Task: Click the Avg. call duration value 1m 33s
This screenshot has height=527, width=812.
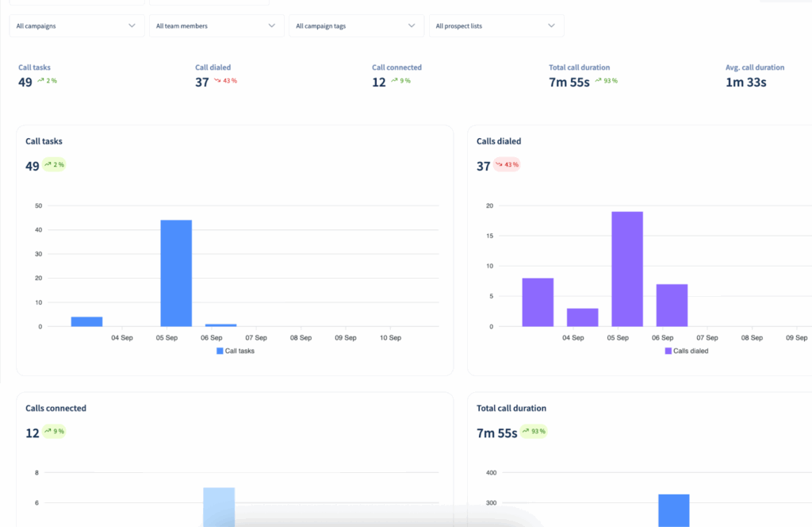Action: coord(745,82)
